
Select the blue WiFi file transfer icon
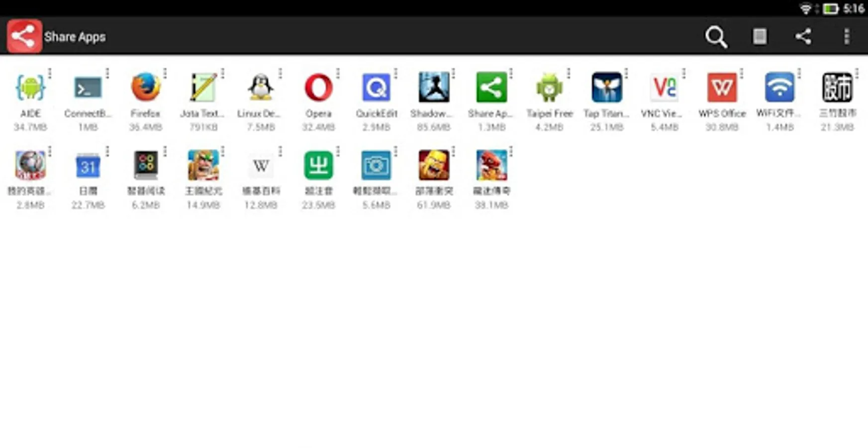click(x=780, y=88)
